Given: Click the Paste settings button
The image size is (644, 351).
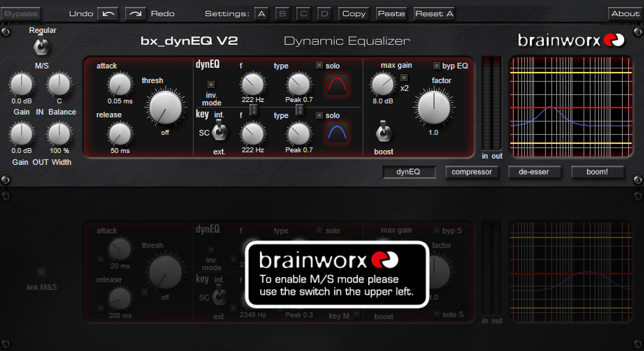Looking at the screenshot, I should click(391, 14).
